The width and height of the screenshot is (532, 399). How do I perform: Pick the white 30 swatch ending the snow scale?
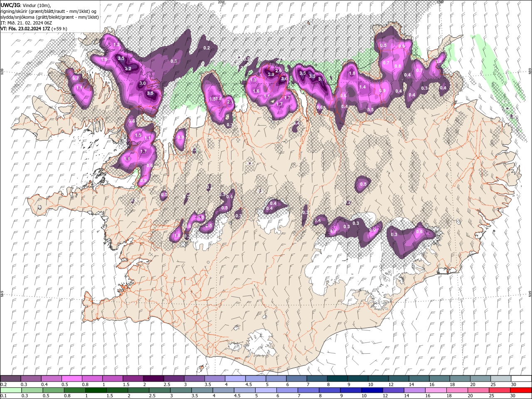(521, 379)
